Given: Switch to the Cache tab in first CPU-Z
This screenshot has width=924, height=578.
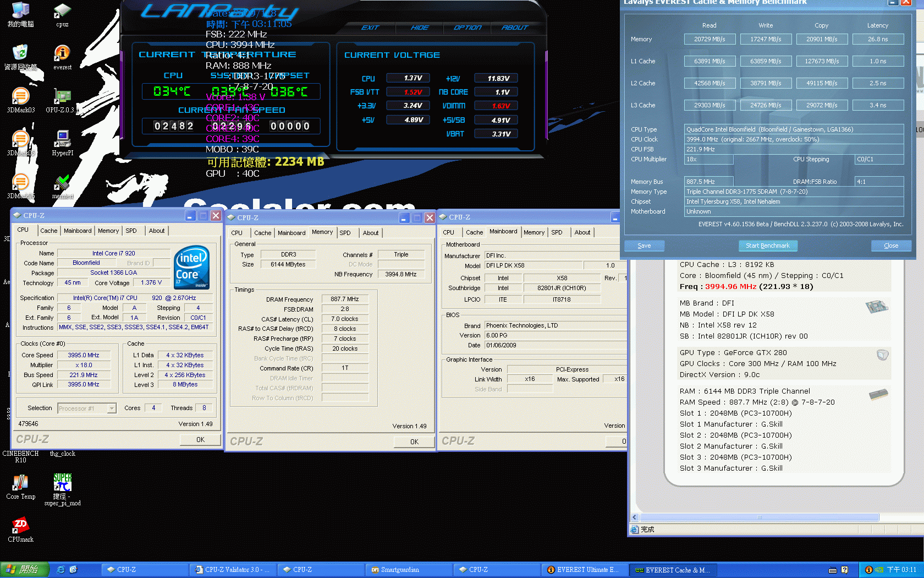Looking at the screenshot, I should pos(48,231).
